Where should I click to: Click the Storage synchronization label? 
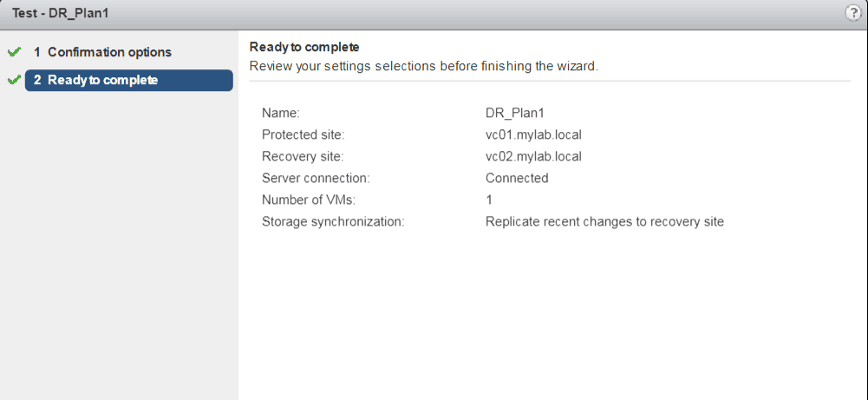tap(333, 221)
